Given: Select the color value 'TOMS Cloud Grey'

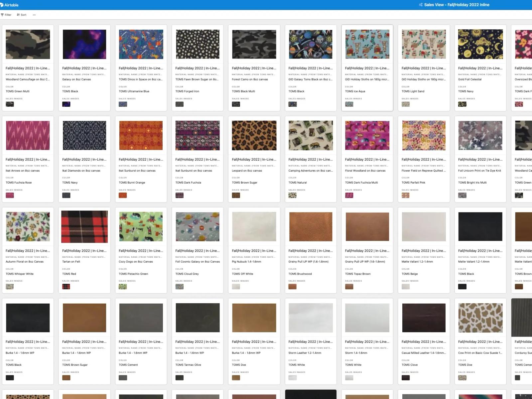Looking at the screenshot, I should pos(187,274).
